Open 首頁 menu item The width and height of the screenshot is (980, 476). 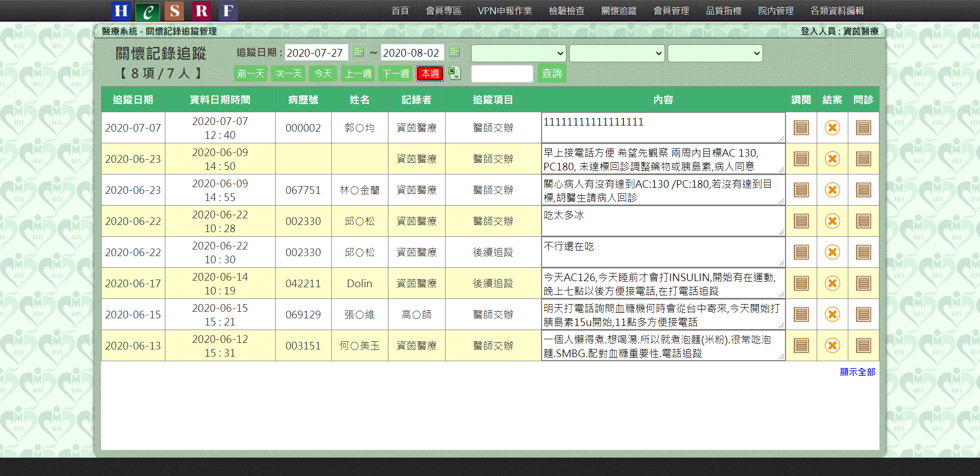(x=400, y=11)
